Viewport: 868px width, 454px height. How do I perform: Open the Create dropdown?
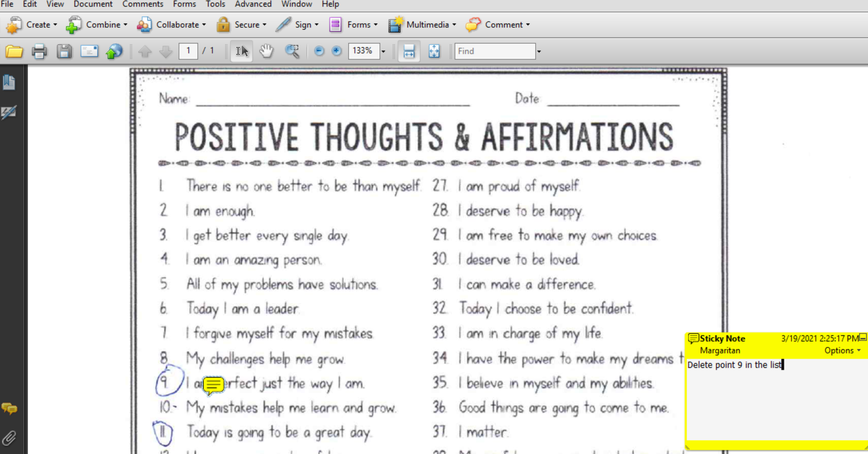point(32,25)
